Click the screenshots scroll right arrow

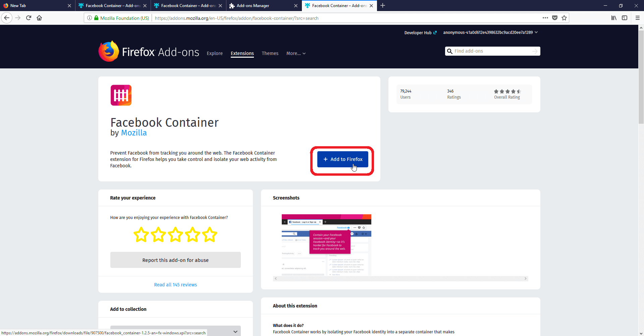(525, 279)
